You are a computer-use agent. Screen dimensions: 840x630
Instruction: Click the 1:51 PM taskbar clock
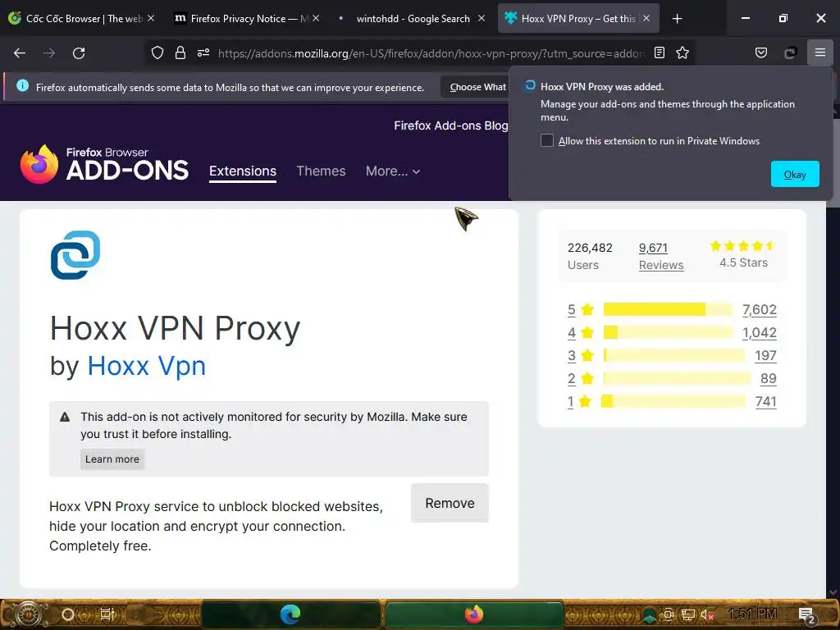point(753,614)
